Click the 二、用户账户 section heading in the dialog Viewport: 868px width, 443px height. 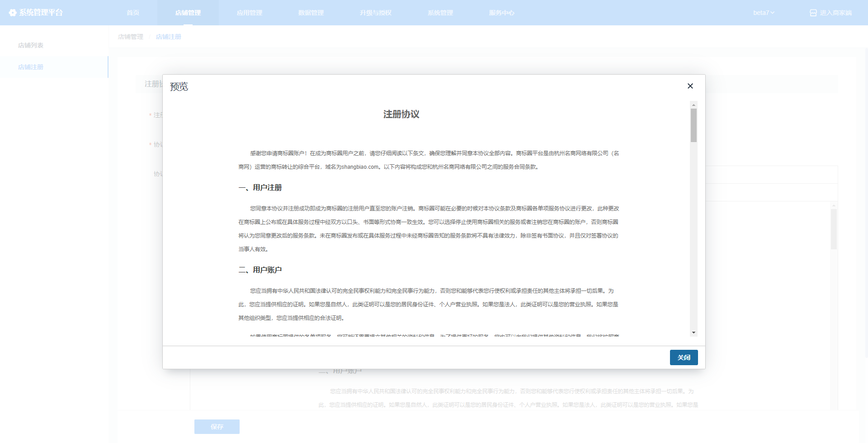(x=260, y=270)
